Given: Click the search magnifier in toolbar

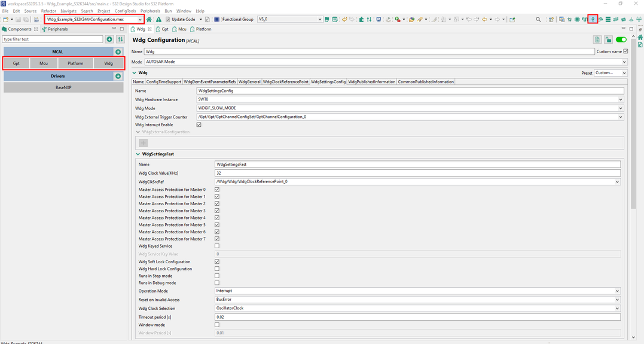Looking at the screenshot, I should [538, 19].
